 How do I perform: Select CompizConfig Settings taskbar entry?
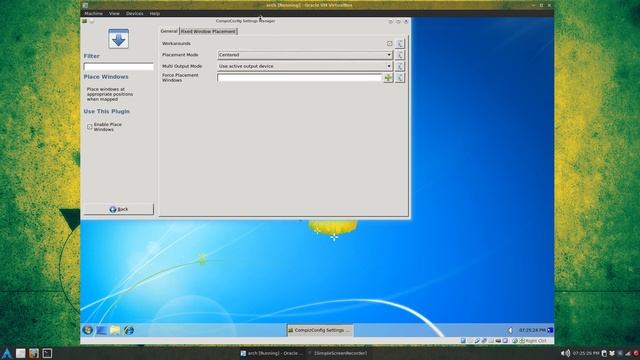320,330
